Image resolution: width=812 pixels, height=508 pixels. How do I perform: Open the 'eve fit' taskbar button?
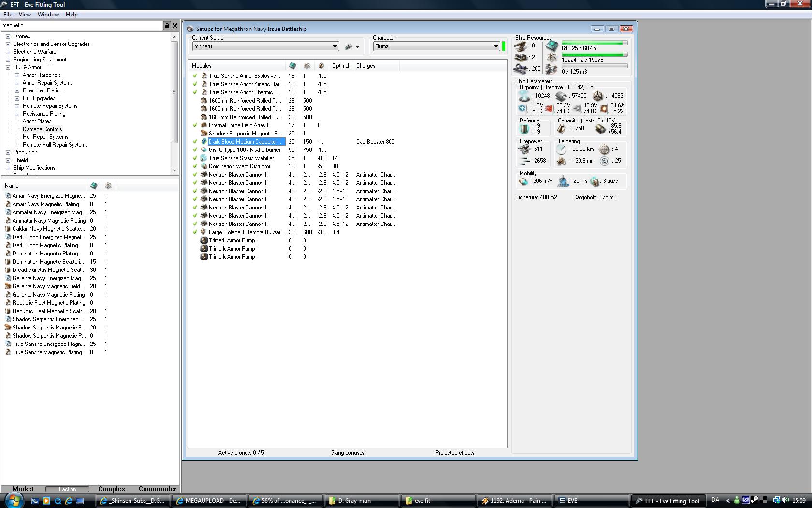coord(438,501)
